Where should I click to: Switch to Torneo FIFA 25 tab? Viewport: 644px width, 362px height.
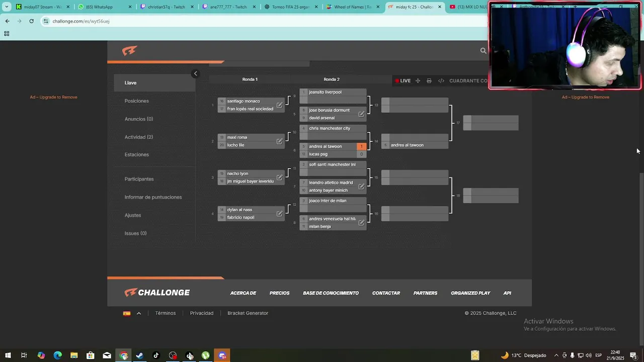point(291,7)
